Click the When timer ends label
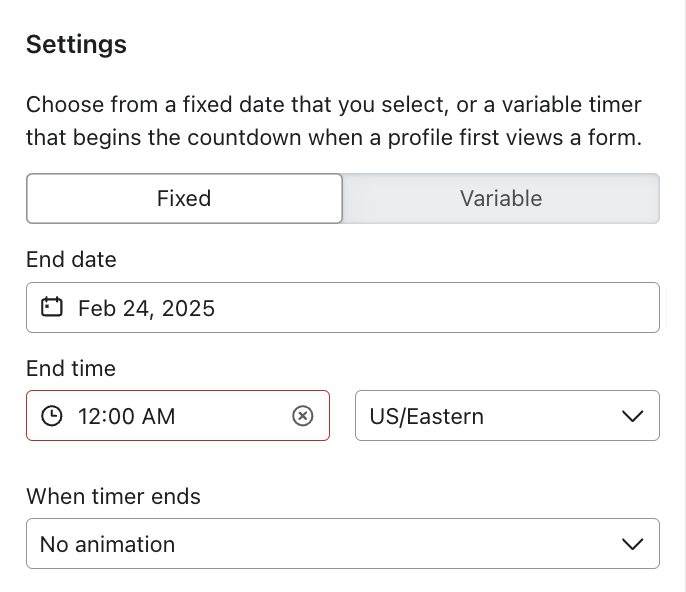This screenshot has height=592, width=686. (x=113, y=496)
